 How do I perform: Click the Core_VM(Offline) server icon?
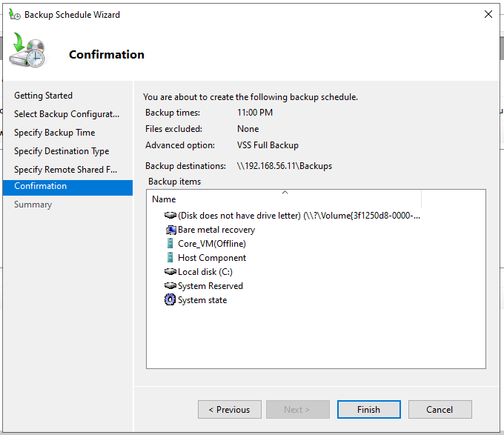tap(170, 244)
